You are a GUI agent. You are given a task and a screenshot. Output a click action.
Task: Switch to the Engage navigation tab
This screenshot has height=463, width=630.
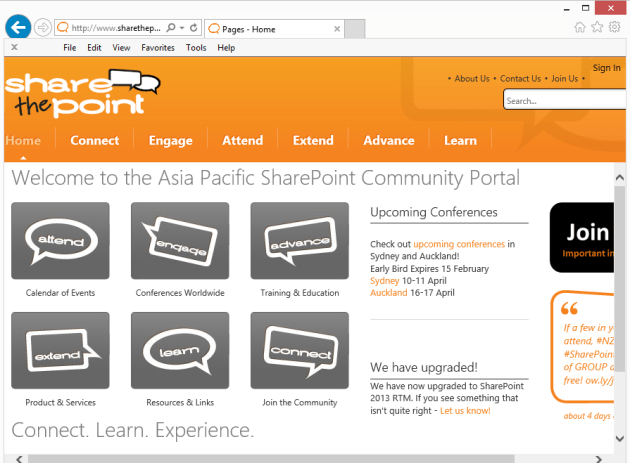point(170,140)
